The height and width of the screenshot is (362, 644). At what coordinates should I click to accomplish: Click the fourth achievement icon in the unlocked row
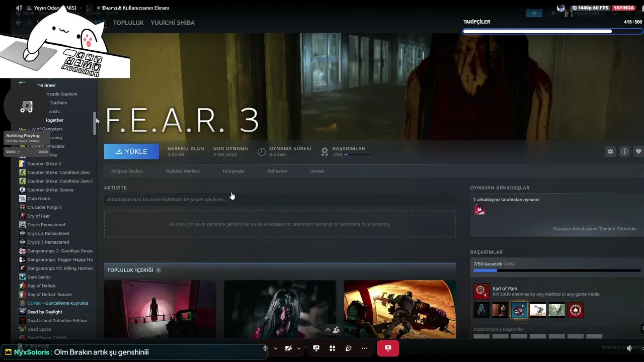coord(538,310)
